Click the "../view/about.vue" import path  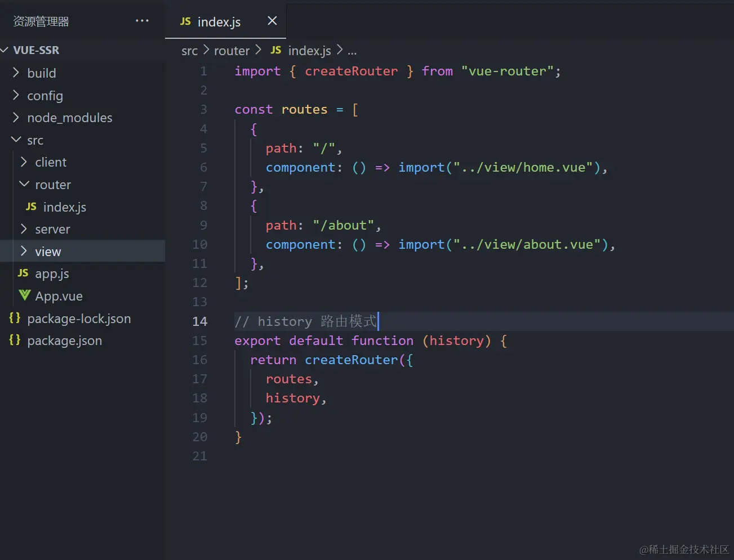[527, 245]
